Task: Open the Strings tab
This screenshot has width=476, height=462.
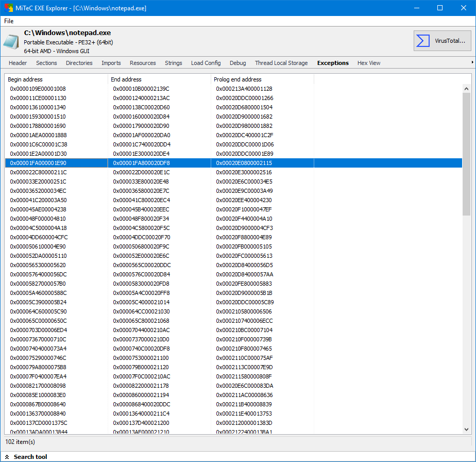Action: 173,63
